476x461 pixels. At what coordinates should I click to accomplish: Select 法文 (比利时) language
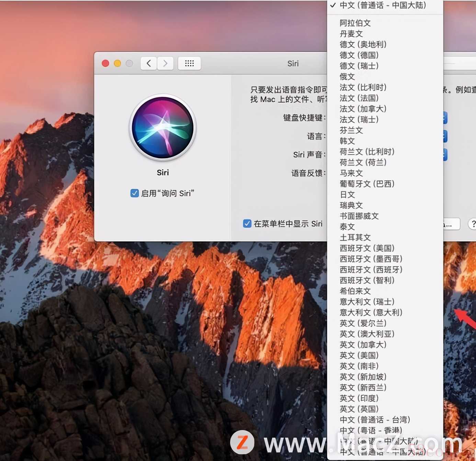[x=385, y=87]
